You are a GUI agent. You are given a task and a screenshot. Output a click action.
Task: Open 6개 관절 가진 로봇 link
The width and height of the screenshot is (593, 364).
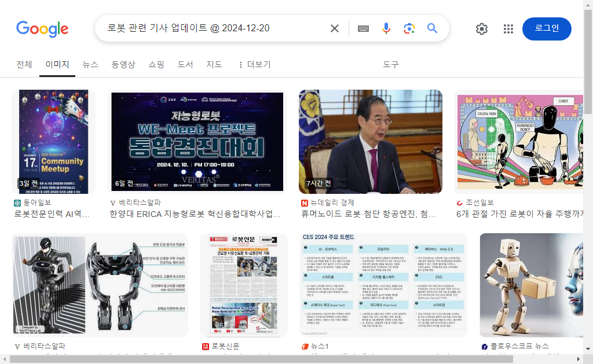click(519, 214)
